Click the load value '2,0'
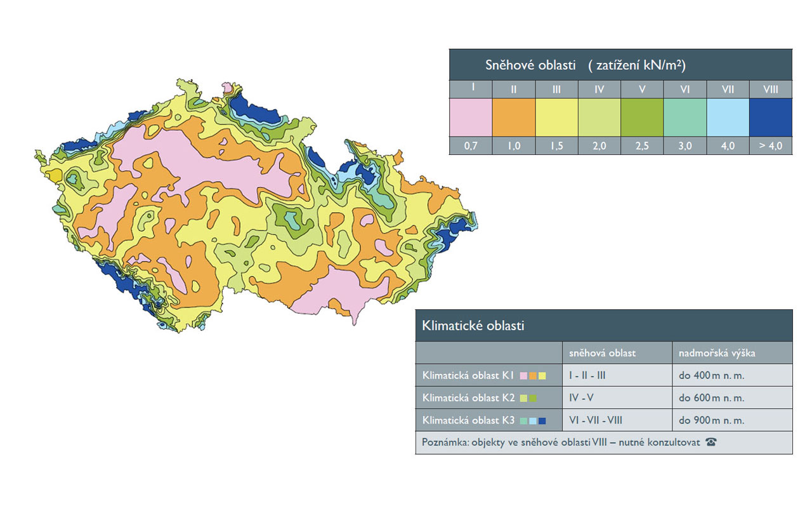The height and width of the screenshot is (508, 812). [x=599, y=145]
